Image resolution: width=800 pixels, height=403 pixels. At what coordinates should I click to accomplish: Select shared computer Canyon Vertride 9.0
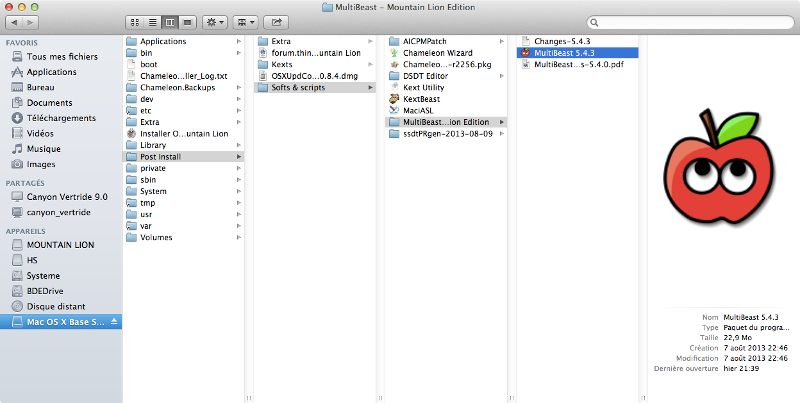click(61, 196)
